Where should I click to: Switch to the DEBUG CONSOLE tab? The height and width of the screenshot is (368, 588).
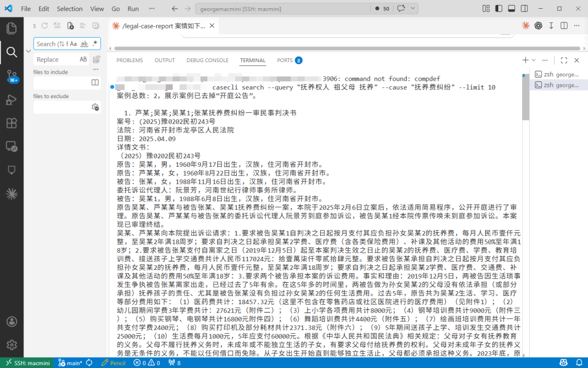[x=207, y=60]
